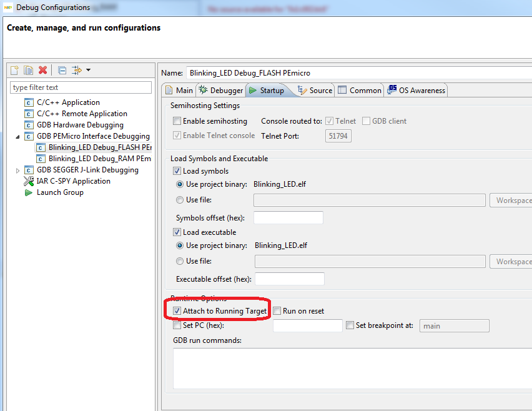The height and width of the screenshot is (411, 532).
Task: Click the Startup tab green arrow icon
Action: pos(253,91)
